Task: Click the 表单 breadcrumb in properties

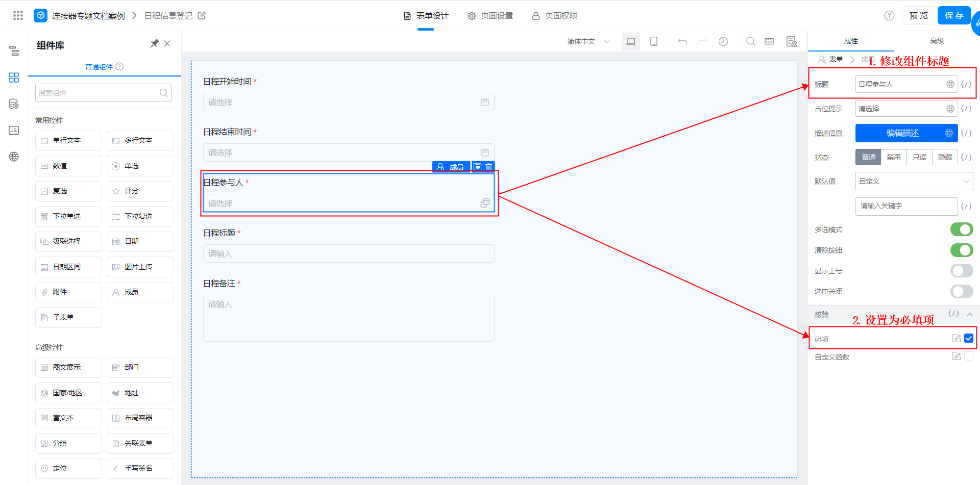Action: click(836, 59)
